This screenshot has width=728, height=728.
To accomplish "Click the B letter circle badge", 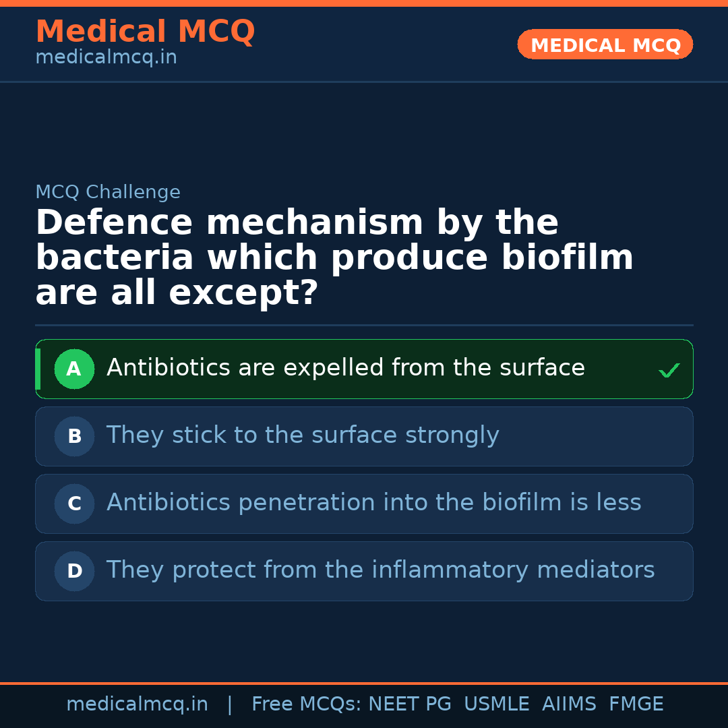I will [x=74, y=436].
